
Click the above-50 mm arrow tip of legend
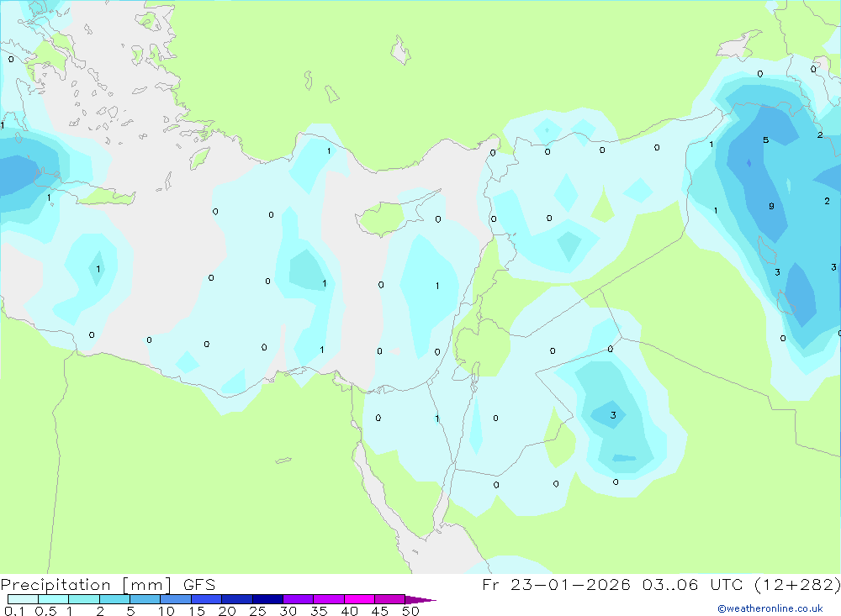coord(420,599)
